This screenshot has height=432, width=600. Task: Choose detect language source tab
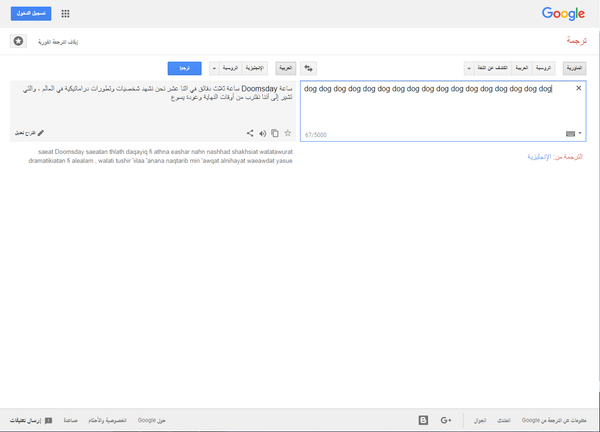pyautogui.click(x=493, y=68)
